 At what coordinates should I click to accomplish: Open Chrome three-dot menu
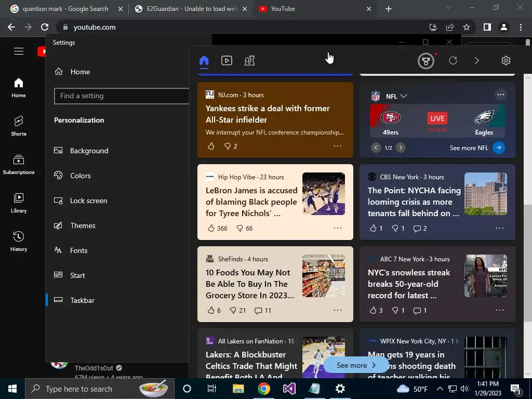tap(521, 27)
